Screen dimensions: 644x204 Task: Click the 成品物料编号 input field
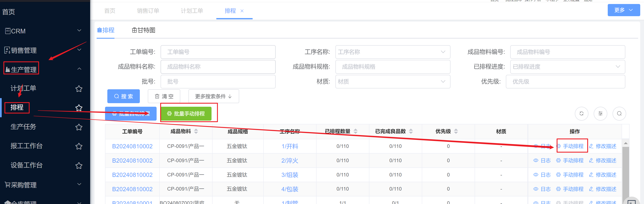[567, 52]
